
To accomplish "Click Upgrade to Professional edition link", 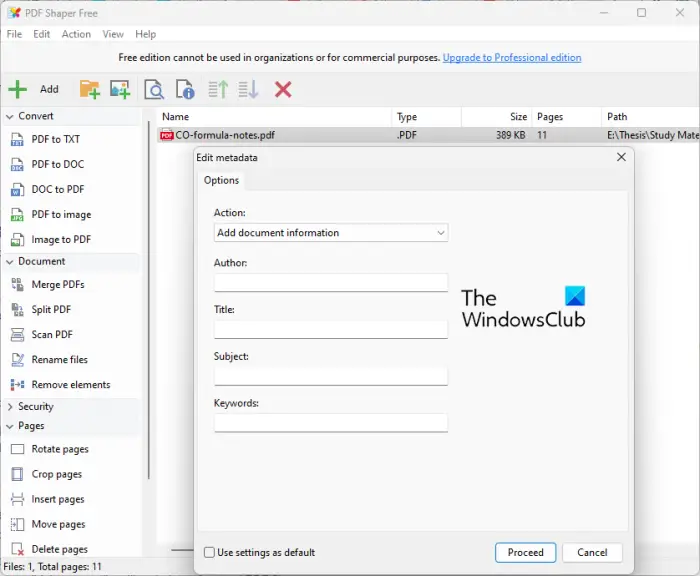I will point(512,58).
